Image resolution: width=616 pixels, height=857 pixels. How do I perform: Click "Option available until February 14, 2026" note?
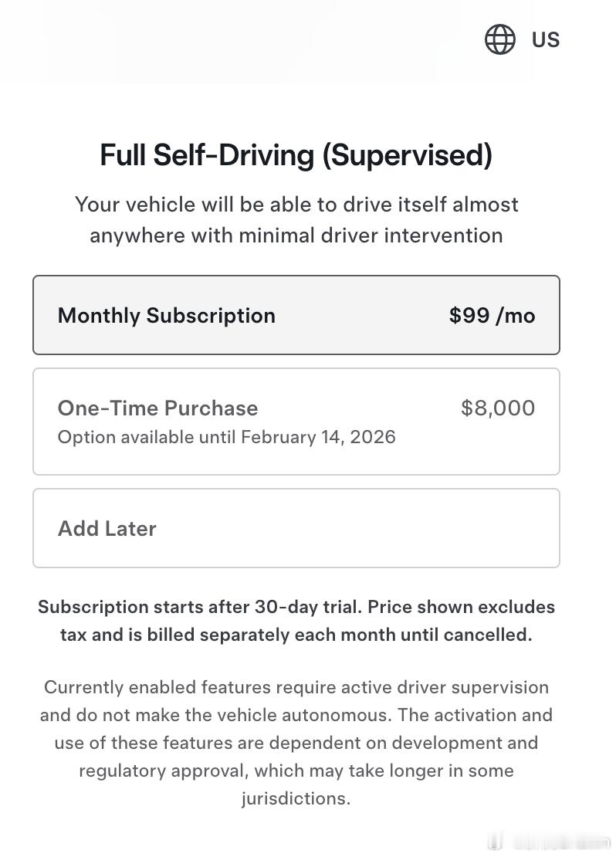(x=226, y=437)
